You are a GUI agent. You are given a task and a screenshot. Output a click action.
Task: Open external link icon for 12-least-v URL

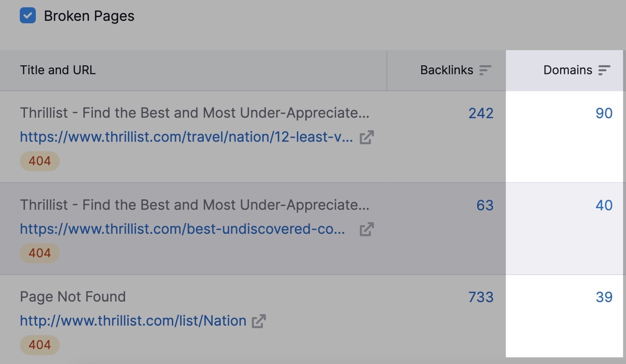pyautogui.click(x=367, y=137)
